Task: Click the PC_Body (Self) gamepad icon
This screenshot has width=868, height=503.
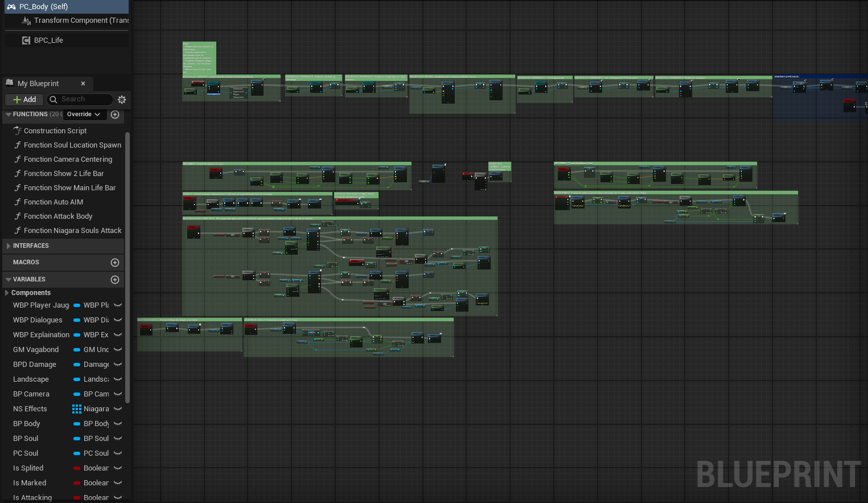Action: click(11, 7)
